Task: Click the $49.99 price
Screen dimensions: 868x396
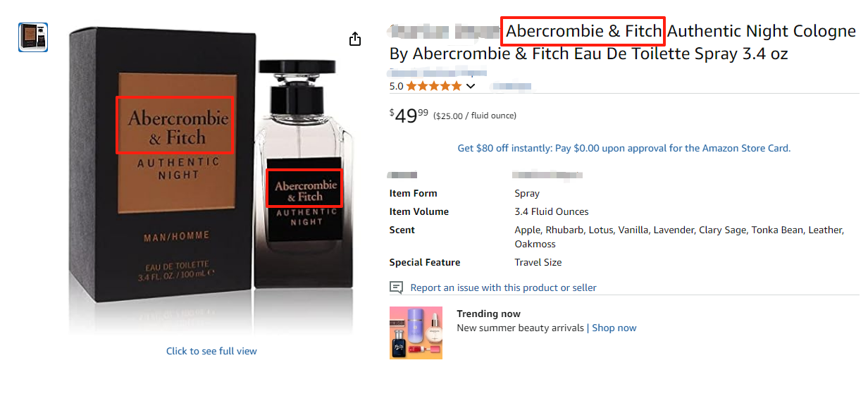Action: pyautogui.click(x=409, y=115)
